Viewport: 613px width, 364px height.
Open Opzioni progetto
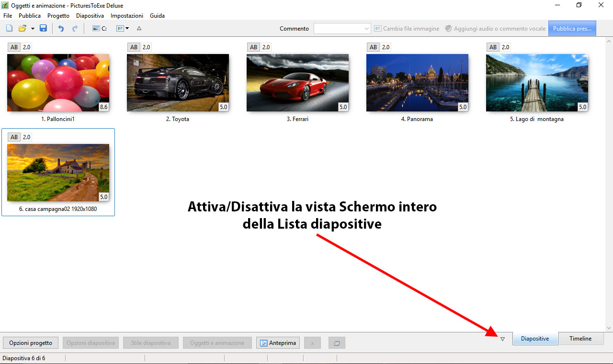[30, 342]
